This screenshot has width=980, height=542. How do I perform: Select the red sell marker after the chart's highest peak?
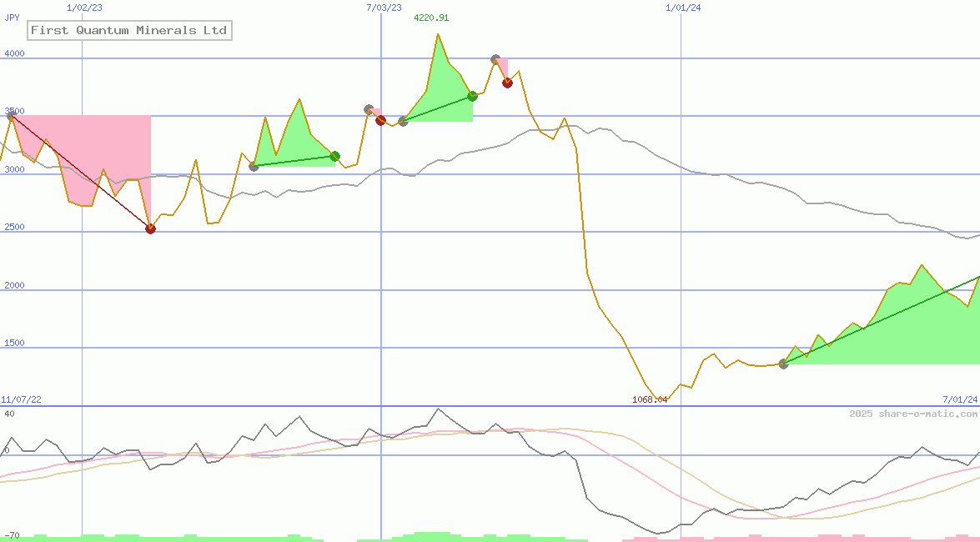coord(507,83)
